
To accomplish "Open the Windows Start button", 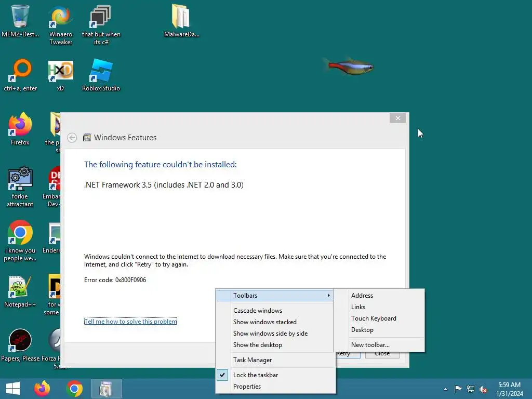I will tap(13, 389).
